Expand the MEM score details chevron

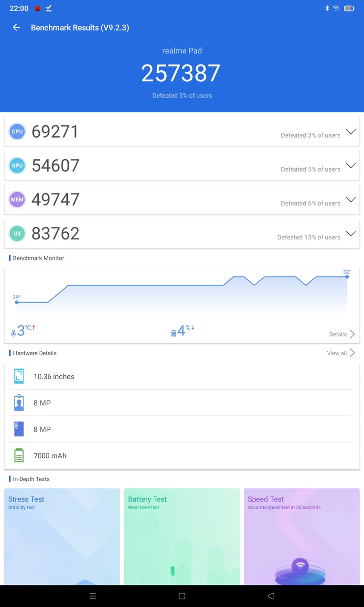351,199
